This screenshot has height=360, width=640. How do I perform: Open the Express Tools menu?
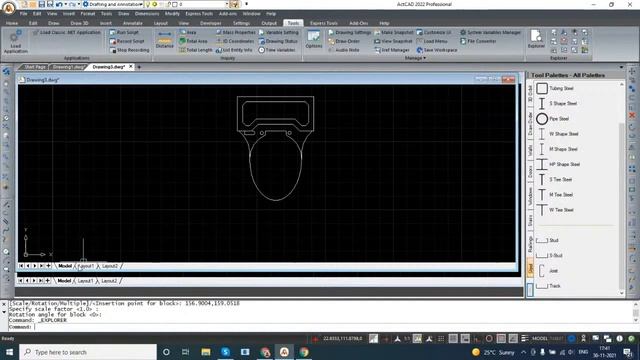[199, 14]
